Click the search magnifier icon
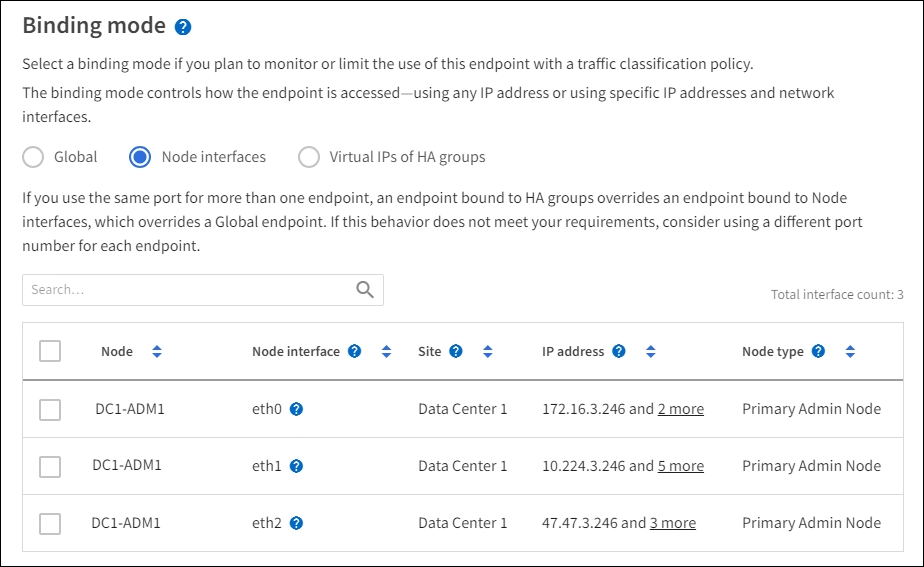924x567 pixels. coord(365,290)
